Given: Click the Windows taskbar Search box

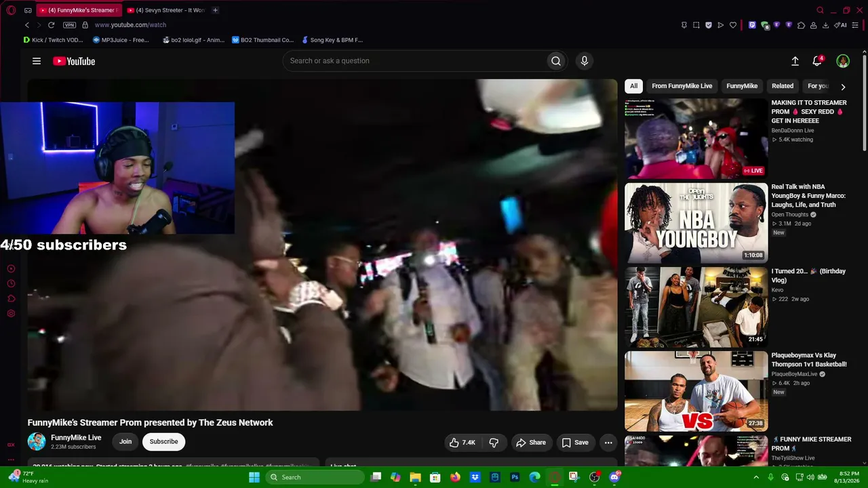Looking at the screenshot, I should 315,477.
